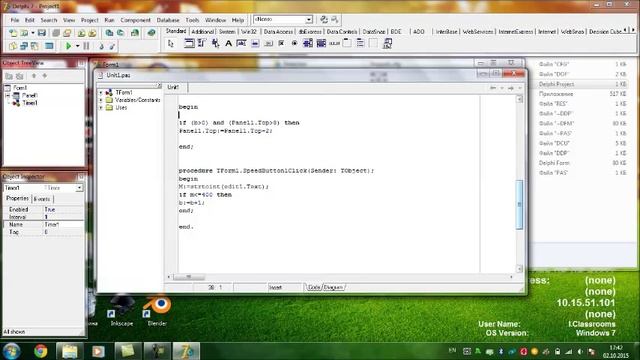Open Object Inspector Timer1 component dropdown

[x=79, y=188]
